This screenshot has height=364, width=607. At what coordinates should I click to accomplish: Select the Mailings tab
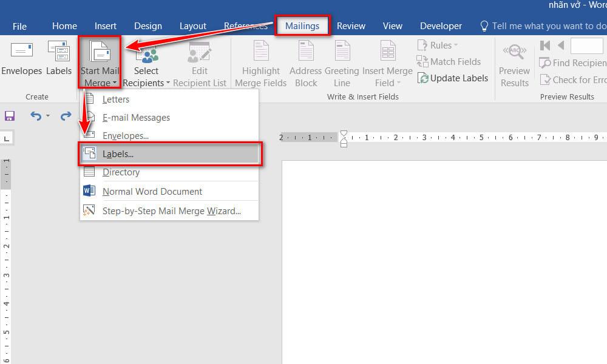[x=302, y=26]
